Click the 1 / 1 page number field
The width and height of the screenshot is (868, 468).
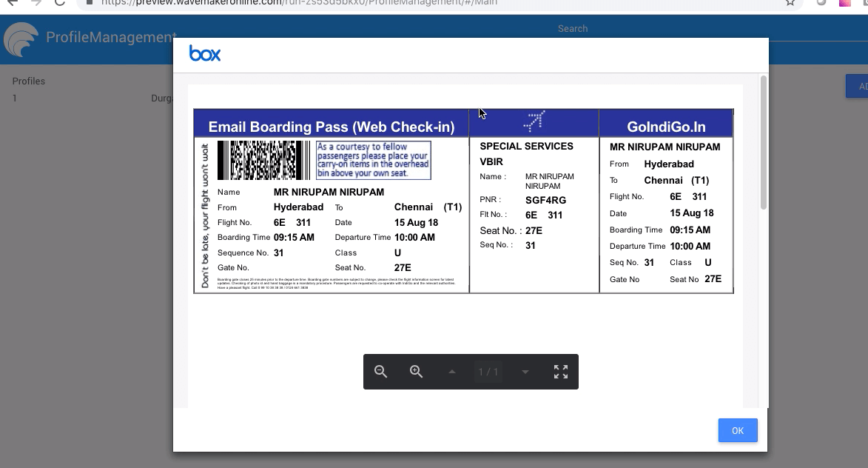pos(488,372)
